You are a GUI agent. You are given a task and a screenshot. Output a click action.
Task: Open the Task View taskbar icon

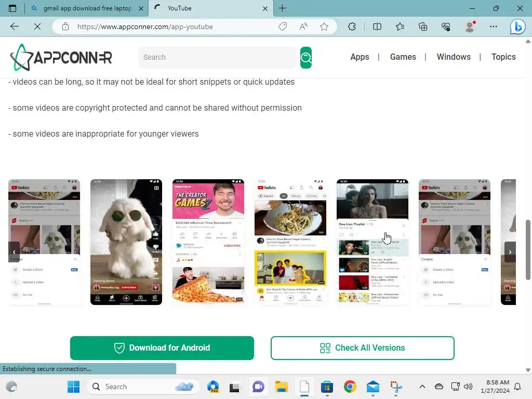pos(234,387)
